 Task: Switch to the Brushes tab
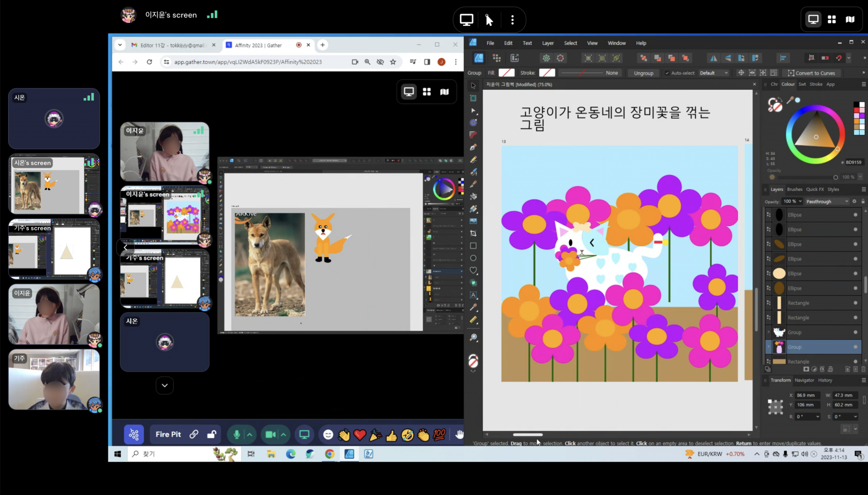(794, 190)
